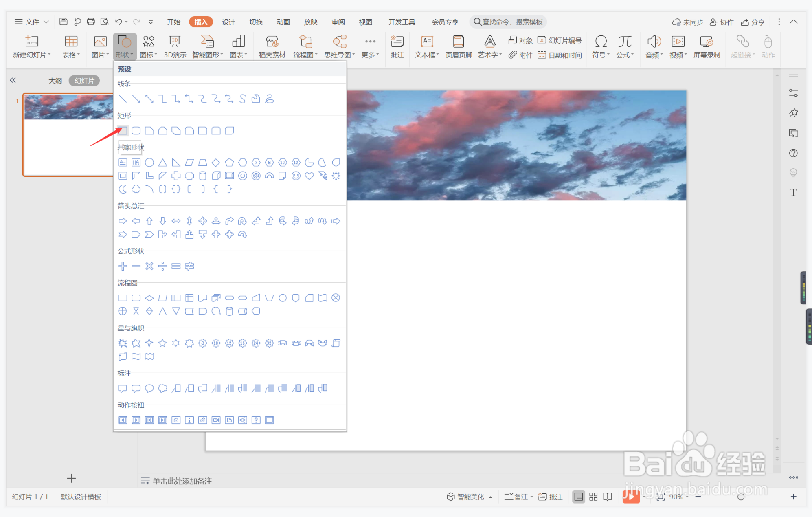This screenshot has height=517, width=812.
Task: Click 单击此处添加备注 notes area
Action: [x=182, y=481]
